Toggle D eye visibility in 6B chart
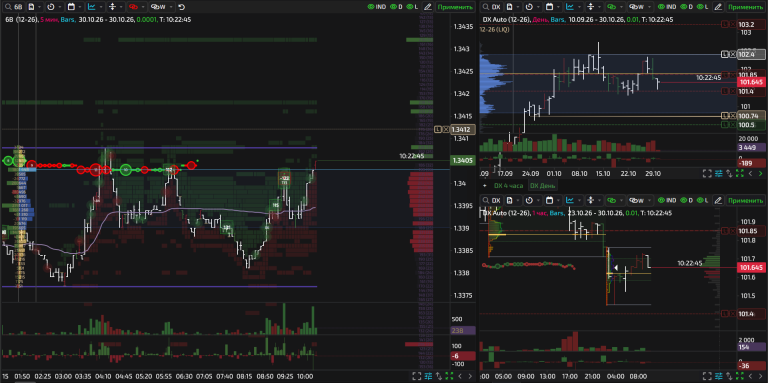 point(397,7)
